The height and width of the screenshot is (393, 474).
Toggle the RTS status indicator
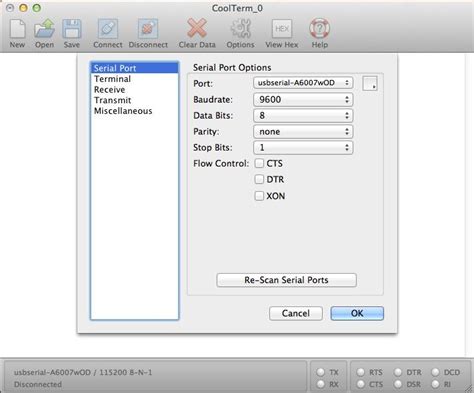pos(361,372)
